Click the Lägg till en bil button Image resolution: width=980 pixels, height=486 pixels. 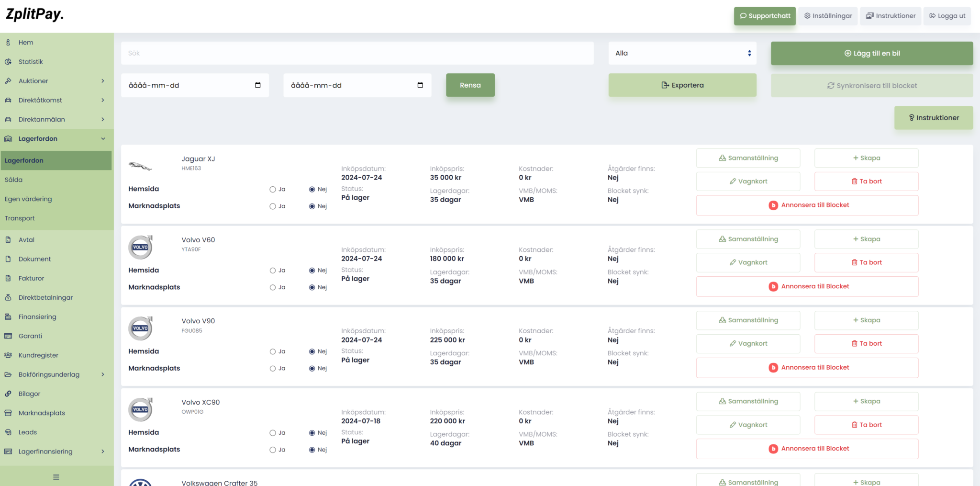tap(871, 53)
